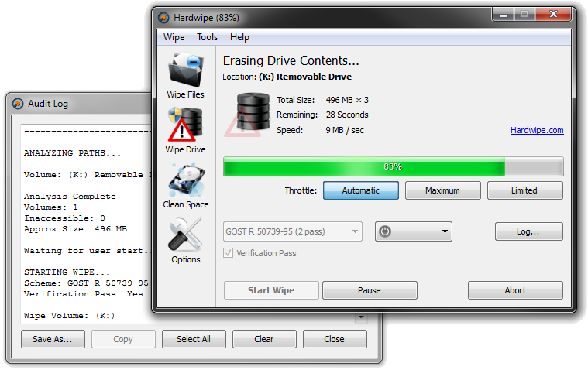Click 'Analysis Complete' in the log
The width and height of the screenshot is (588, 370).
click(70, 197)
